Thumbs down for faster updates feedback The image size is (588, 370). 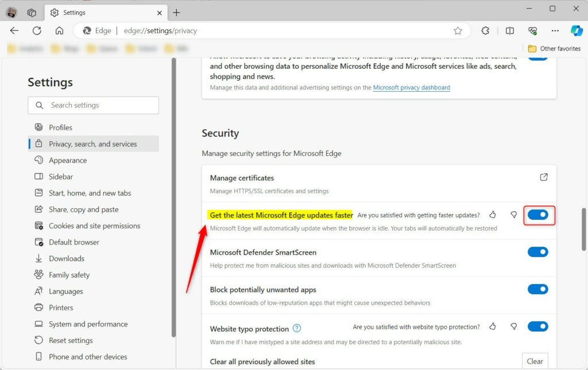point(514,215)
